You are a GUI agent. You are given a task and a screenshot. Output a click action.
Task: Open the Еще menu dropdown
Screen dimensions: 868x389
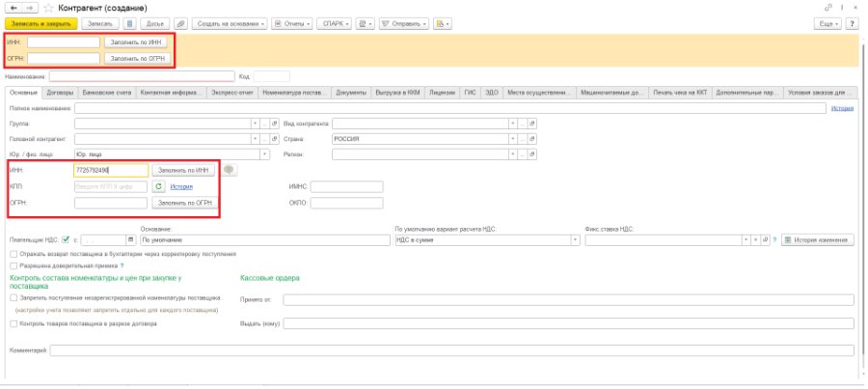828,24
